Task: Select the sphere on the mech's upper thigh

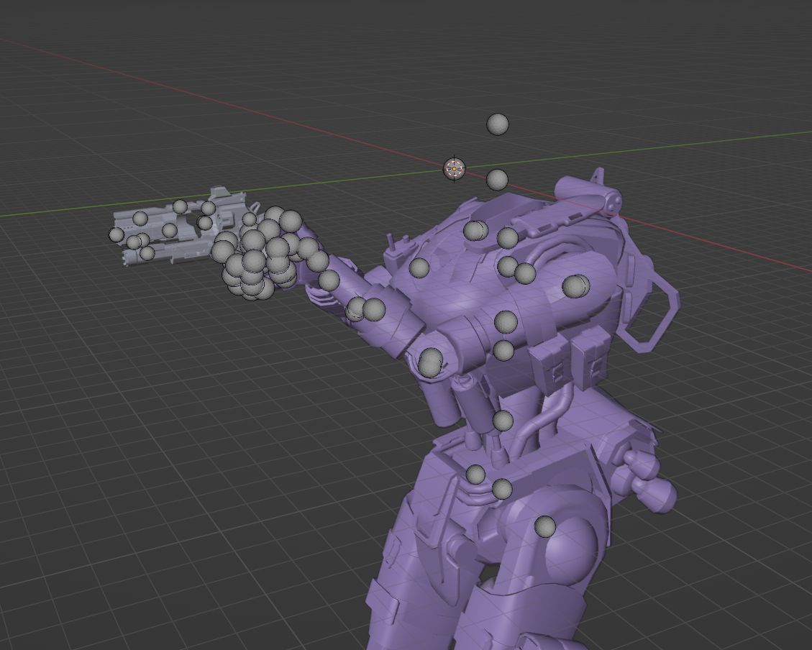Action: (x=544, y=527)
